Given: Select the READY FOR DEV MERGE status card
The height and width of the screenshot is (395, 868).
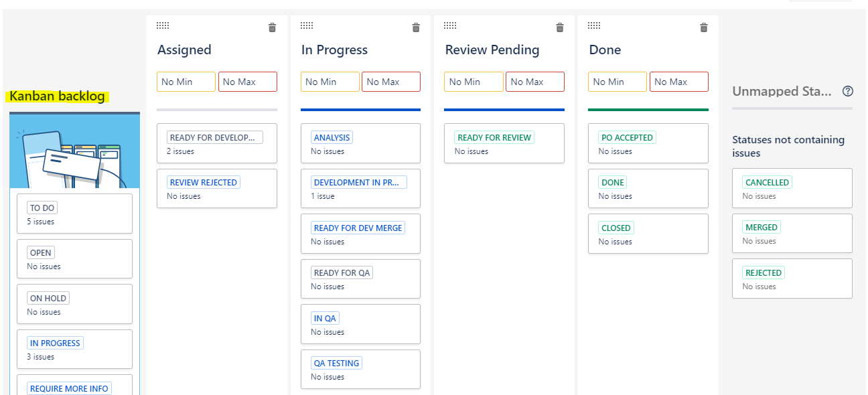Looking at the screenshot, I should (x=360, y=234).
